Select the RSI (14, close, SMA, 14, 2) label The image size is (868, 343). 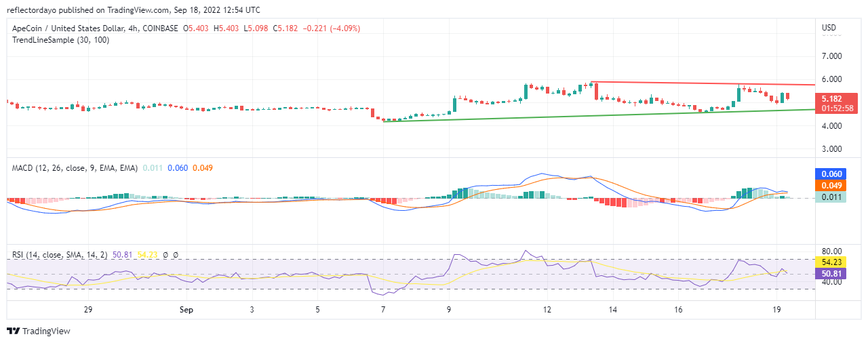59,255
